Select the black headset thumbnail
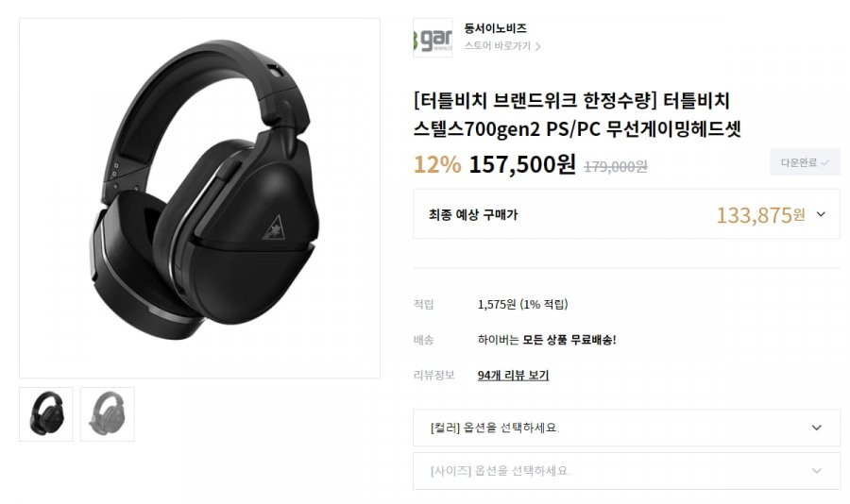The width and height of the screenshot is (850, 504). (x=46, y=414)
